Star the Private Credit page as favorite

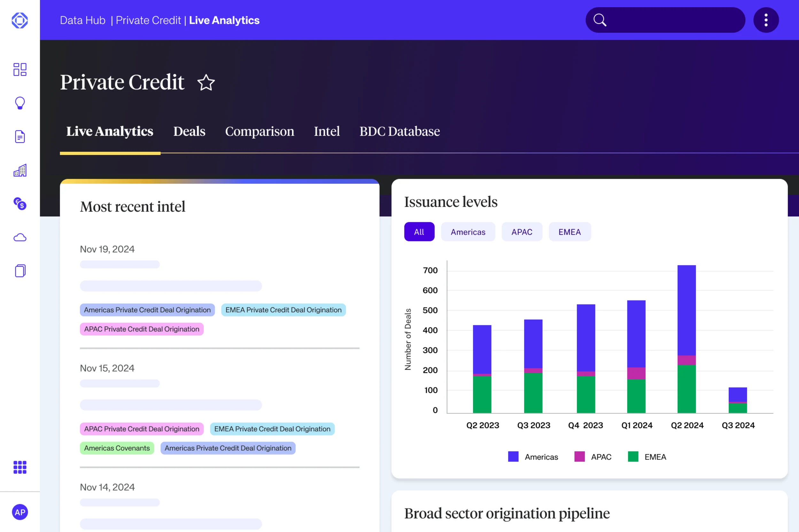coord(206,82)
